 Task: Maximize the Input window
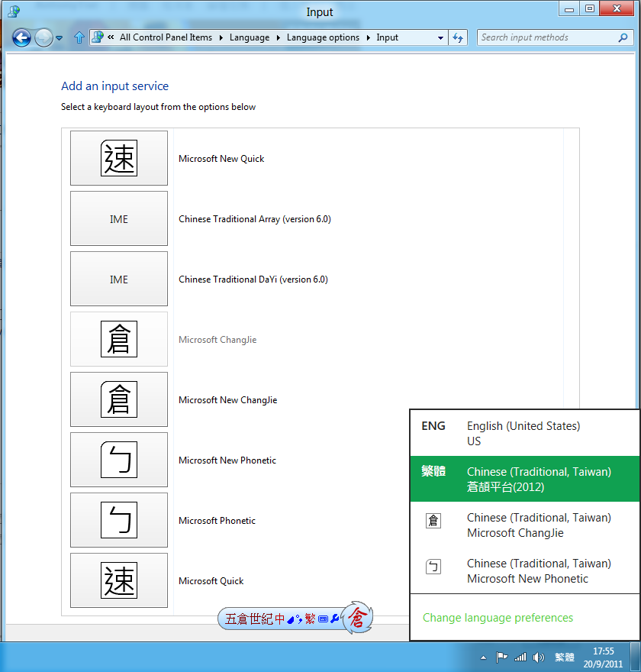590,8
